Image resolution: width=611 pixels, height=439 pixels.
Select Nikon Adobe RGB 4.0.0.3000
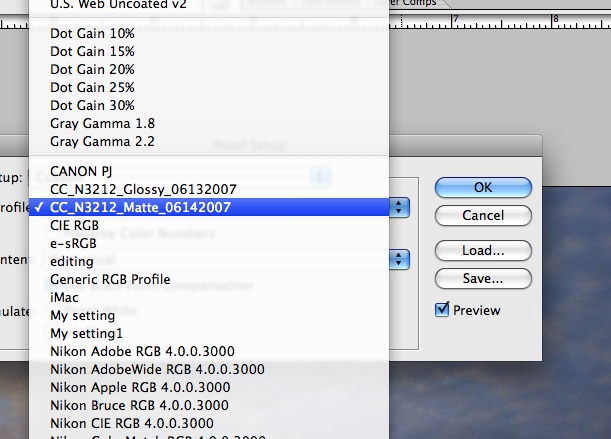click(x=209, y=351)
